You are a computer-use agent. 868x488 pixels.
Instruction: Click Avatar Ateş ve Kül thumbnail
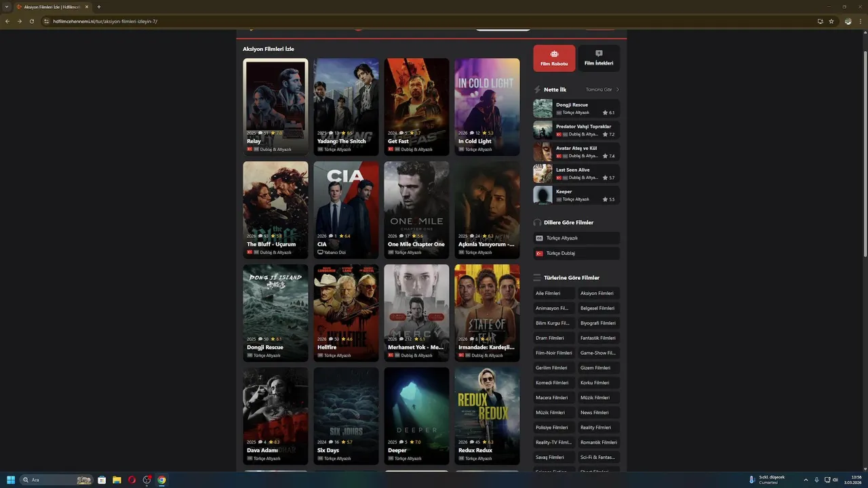542,152
